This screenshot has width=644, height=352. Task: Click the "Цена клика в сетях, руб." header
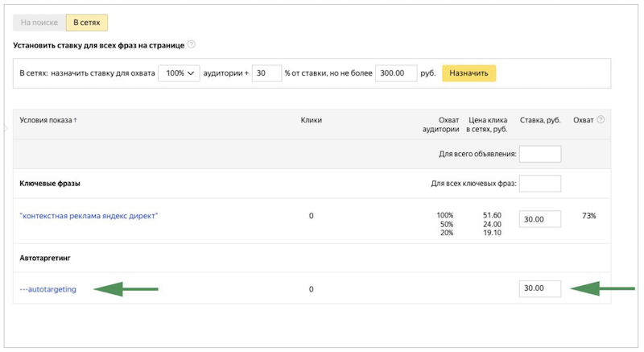487,125
